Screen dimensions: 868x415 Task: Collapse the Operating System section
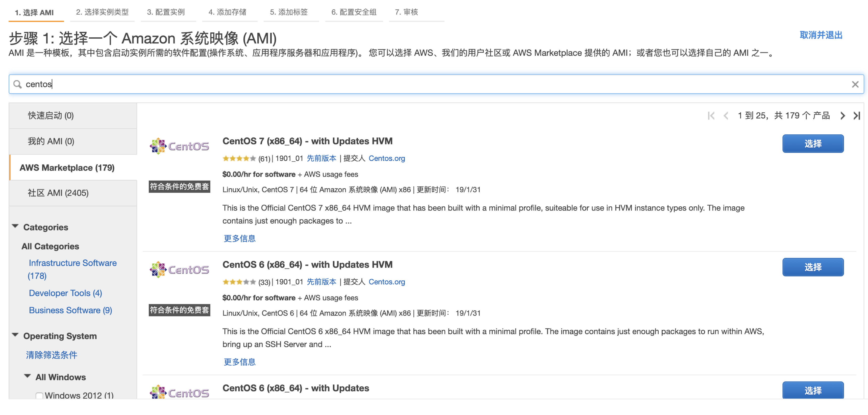(15, 335)
